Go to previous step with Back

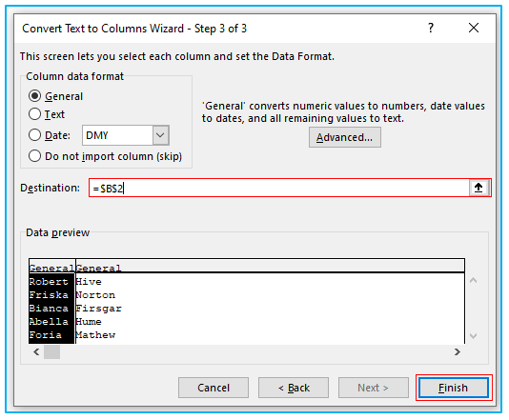[294, 388]
